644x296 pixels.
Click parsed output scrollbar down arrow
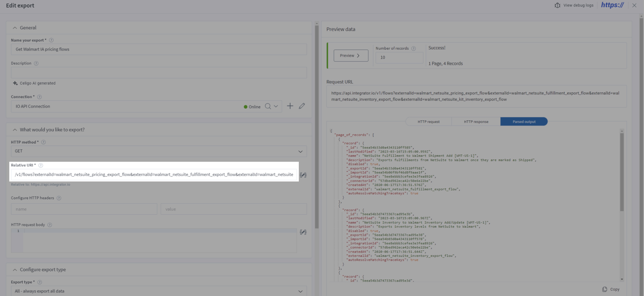click(622, 279)
